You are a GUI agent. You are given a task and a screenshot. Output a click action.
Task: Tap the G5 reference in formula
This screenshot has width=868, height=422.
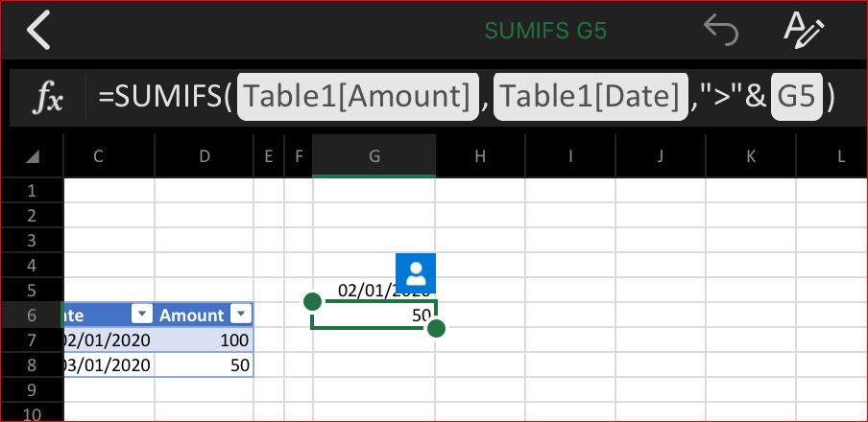[x=797, y=97]
